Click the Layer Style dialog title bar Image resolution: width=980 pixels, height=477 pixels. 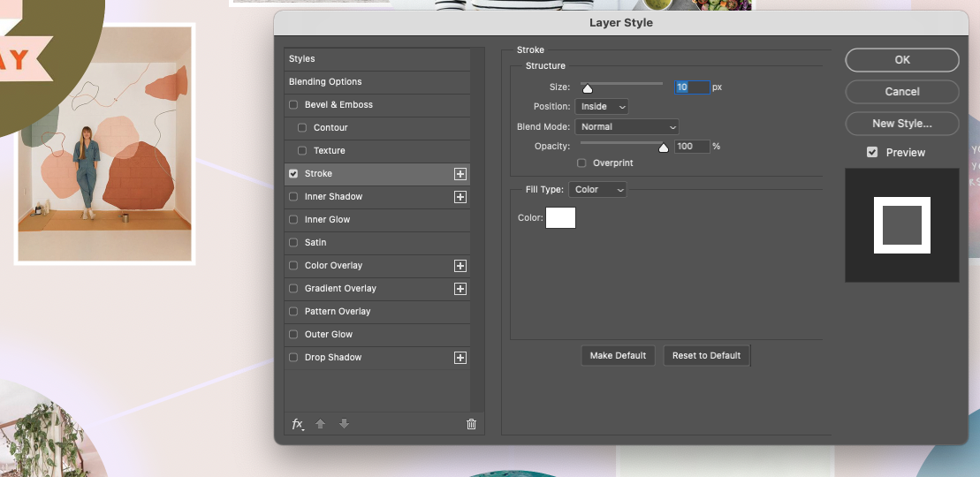pyautogui.click(x=620, y=22)
